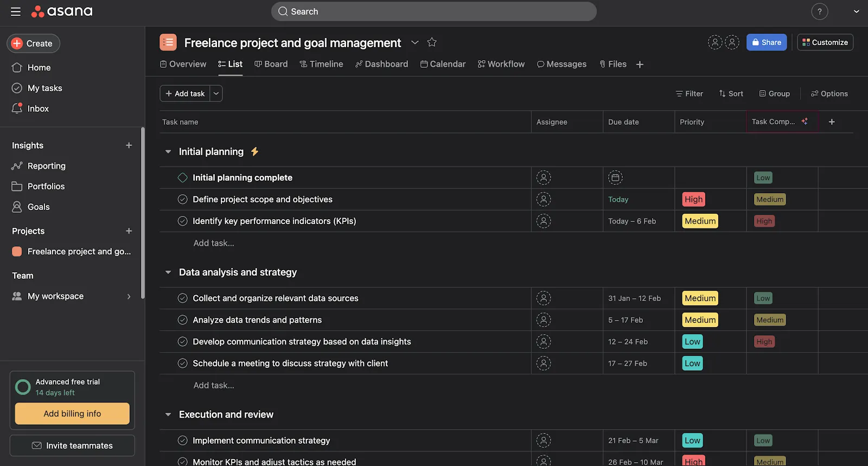Viewport: 868px width, 466px height.
Task: Mark Initial planning complete milestone done
Action: coord(183,177)
